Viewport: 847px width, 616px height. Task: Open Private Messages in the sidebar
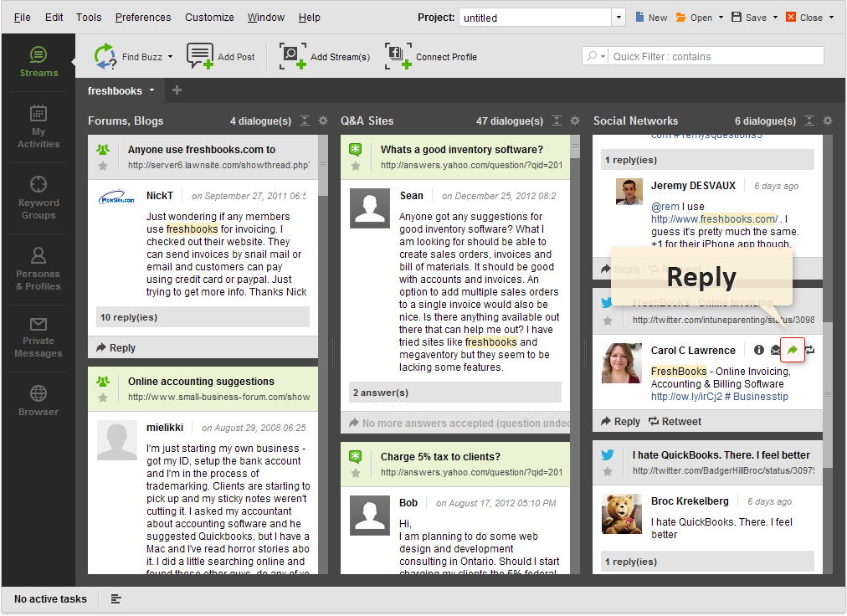click(38, 337)
